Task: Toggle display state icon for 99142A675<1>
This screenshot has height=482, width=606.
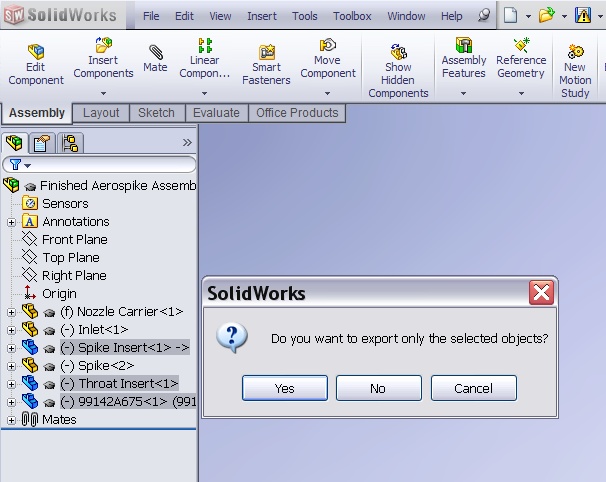Action: click(x=49, y=403)
